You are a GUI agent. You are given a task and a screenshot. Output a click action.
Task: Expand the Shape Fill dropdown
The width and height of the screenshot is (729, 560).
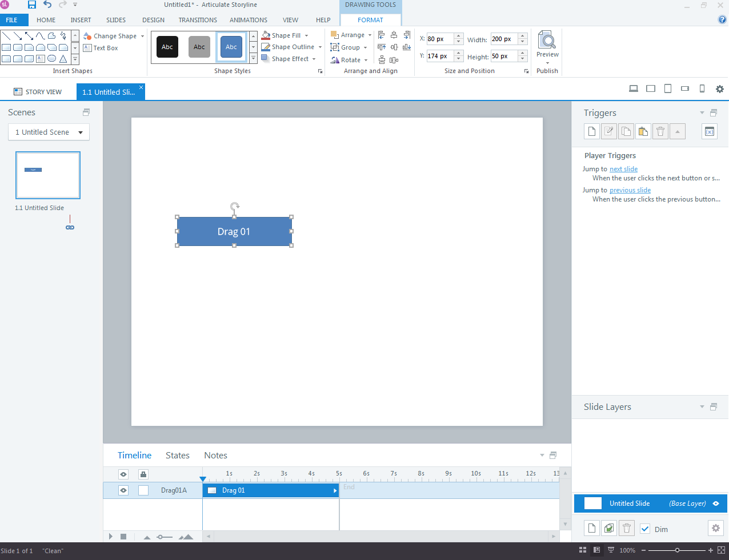[x=306, y=35]
